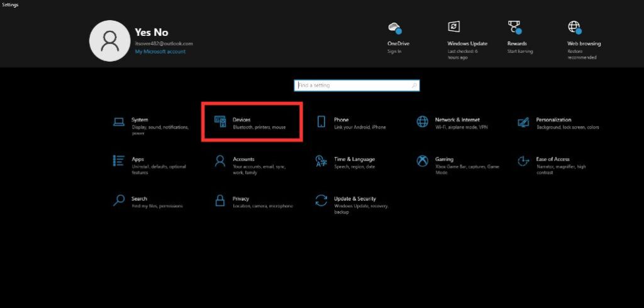Open the Personalization paintbrush icon

(x=523, y=122)
